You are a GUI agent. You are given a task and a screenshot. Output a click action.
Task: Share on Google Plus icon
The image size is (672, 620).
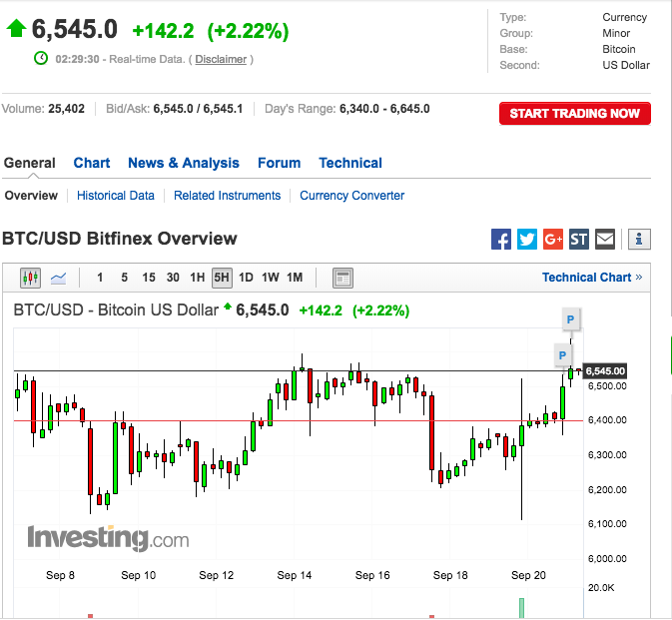coord(553,239)
